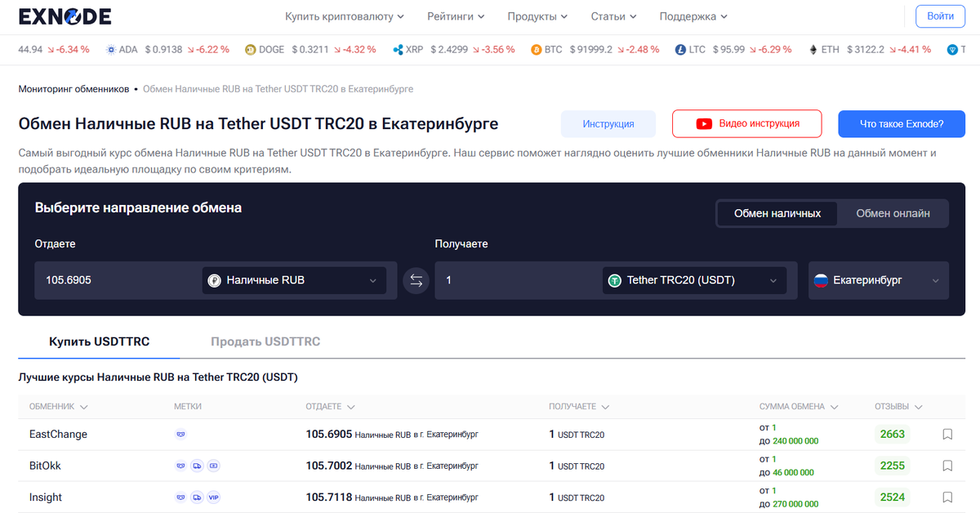This screenshot has height=513, width=980.
Task: Click the ETH coin icon in ticker
Action: (x=813, y=50)
